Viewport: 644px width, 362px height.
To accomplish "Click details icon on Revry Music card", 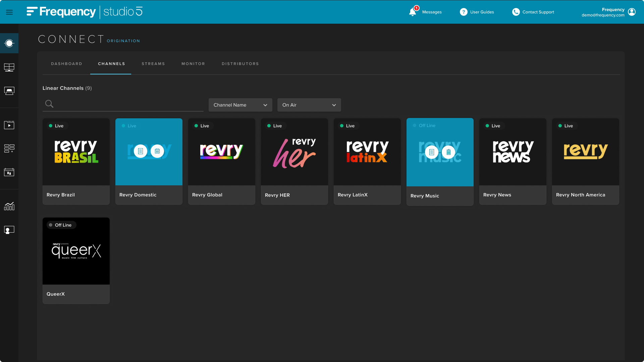I will [x=432, y=152].
